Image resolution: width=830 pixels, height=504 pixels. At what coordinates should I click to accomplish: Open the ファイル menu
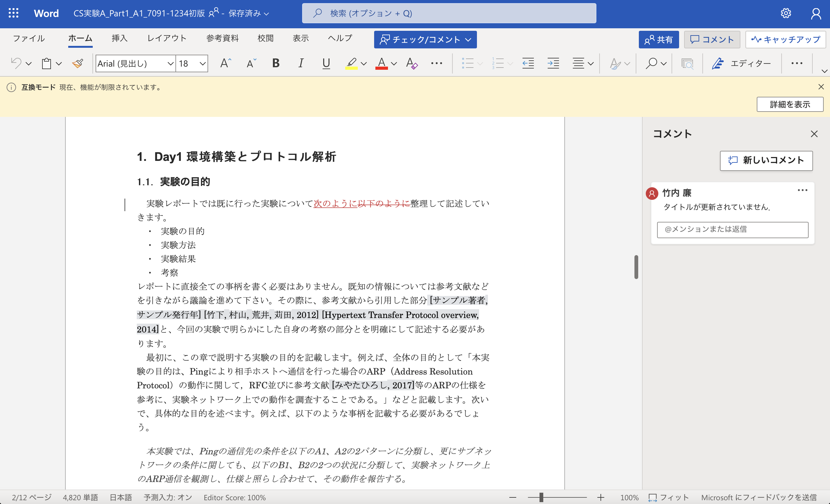point(29,38)
